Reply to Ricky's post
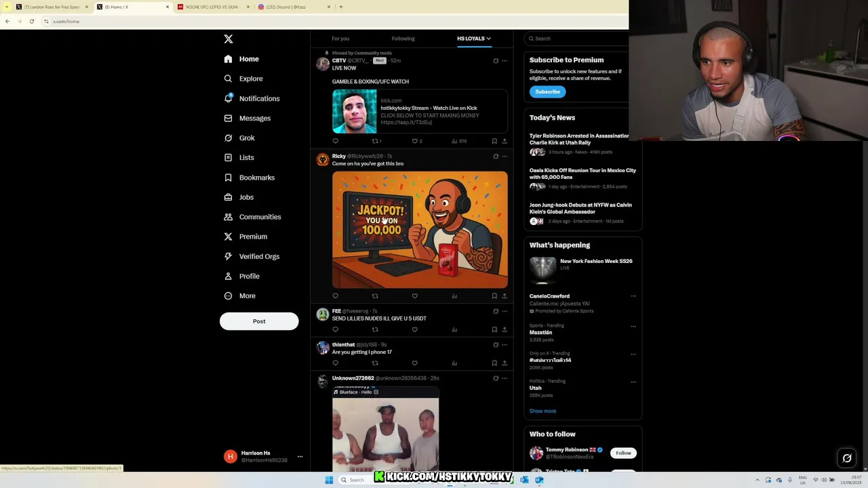 coord(335,296)
